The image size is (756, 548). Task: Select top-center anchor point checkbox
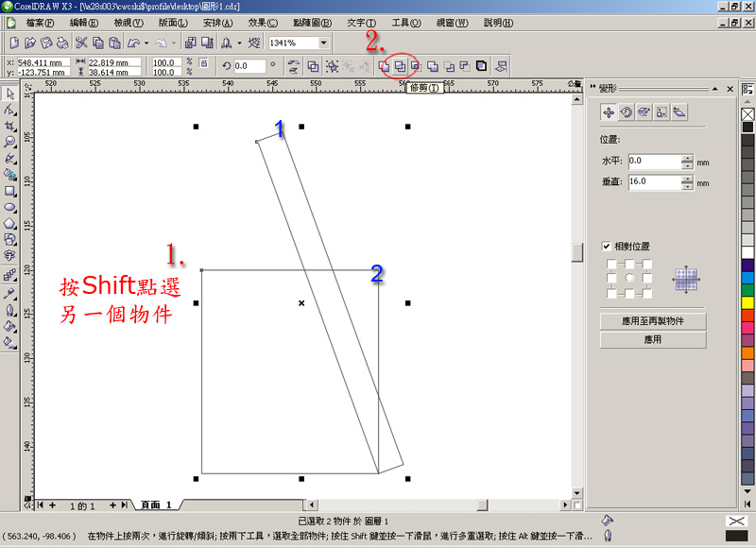[x=629, y=264]
